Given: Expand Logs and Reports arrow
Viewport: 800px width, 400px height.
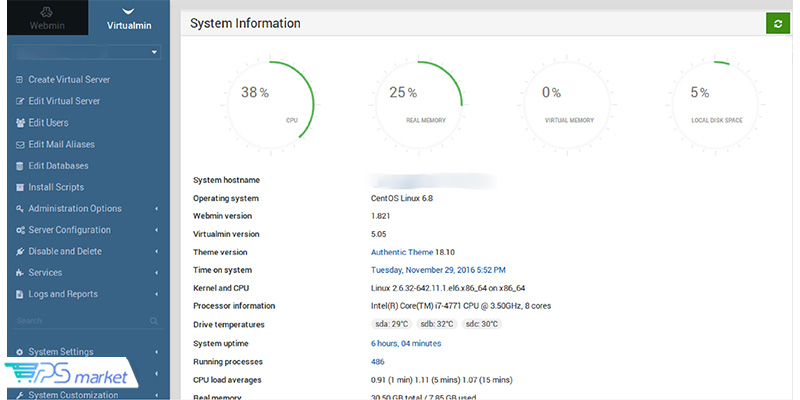Looking at the screenshot, I should [x=157, y=294].
